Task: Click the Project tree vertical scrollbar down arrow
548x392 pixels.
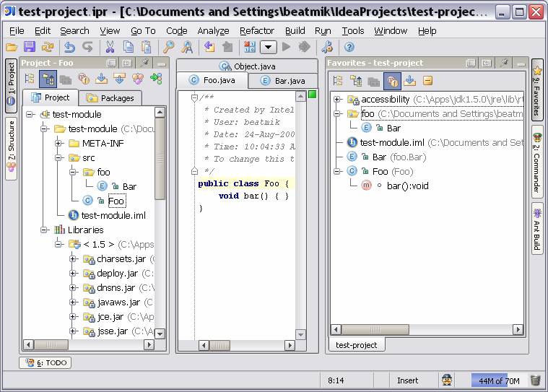Action: [x=160, y=334]
